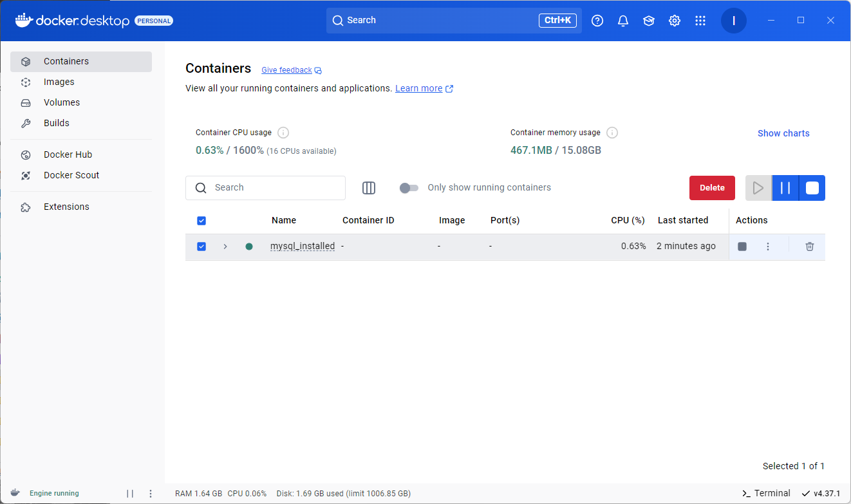Open Give feedback link
The width and height of the screenshot is (851, 504).
(286, 70)
